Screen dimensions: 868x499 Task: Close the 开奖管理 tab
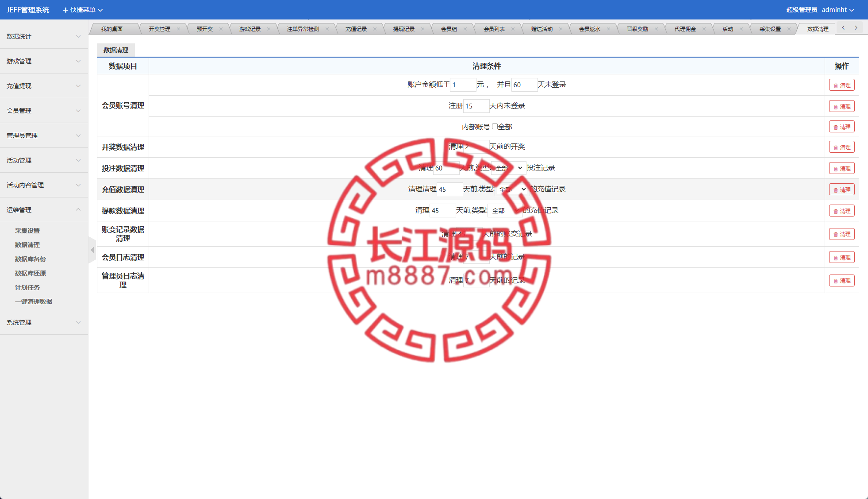(178, 29)
